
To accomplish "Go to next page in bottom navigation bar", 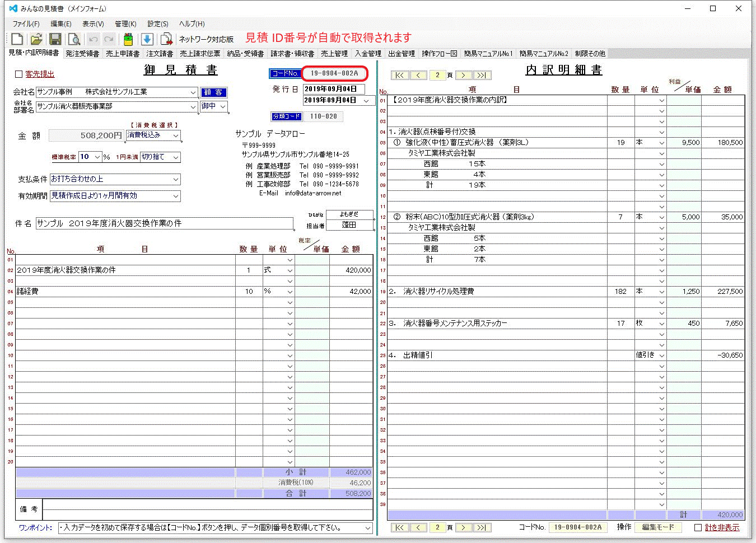I will point(463,527).
